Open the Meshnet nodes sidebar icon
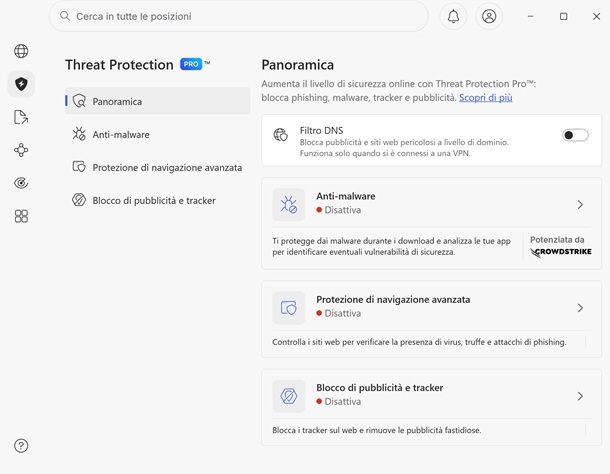The image size is (610, 474). 21,150
